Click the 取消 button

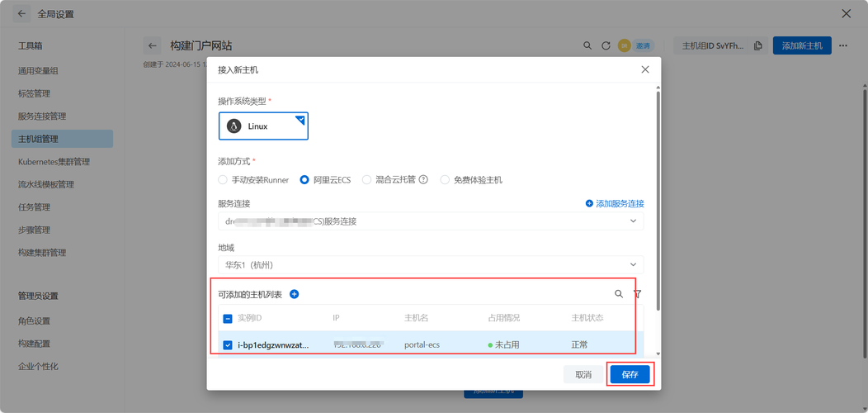coord(583,375)
